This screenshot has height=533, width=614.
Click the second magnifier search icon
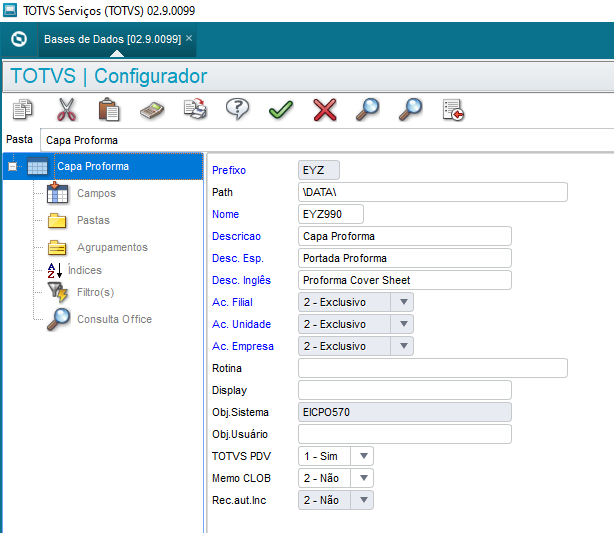[x=410, y=109]
